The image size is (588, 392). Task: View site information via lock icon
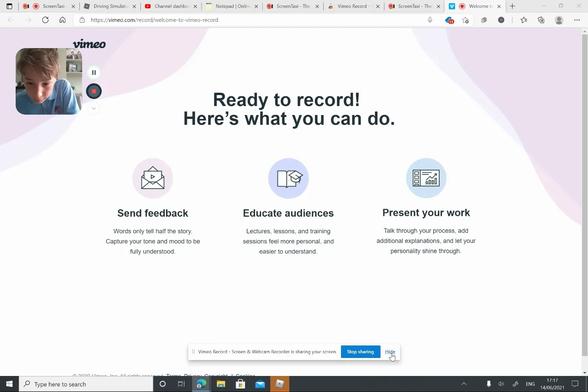coord(82,20)
